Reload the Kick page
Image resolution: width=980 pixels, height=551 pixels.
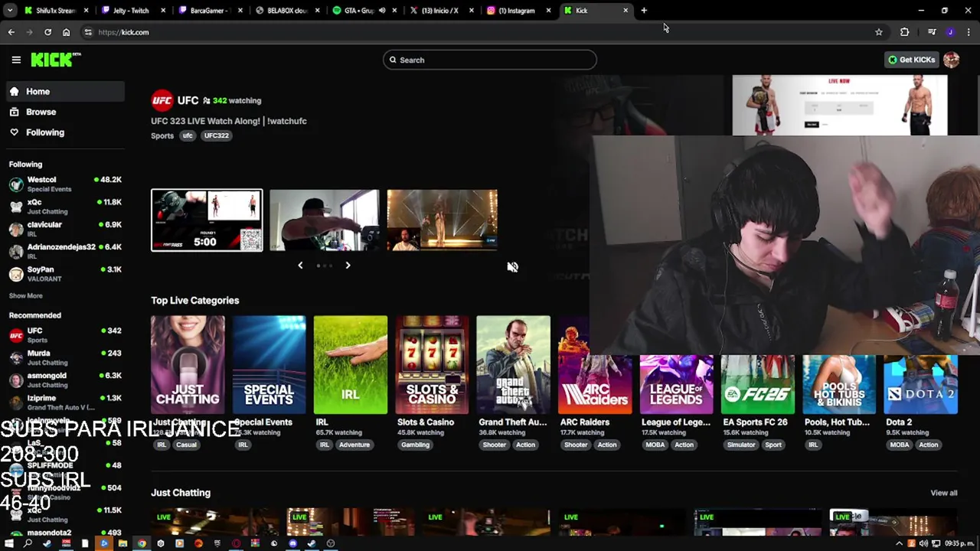(47, 32)
